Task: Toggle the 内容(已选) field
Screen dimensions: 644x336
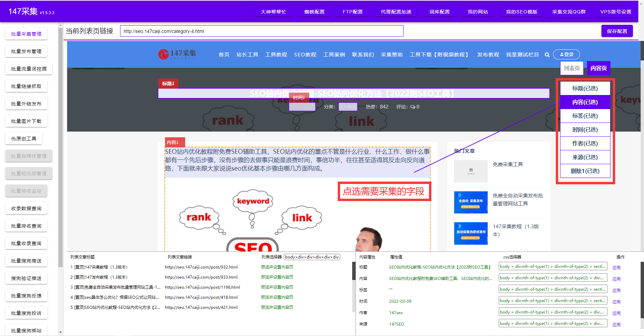Action: click(x=585, y=102)
